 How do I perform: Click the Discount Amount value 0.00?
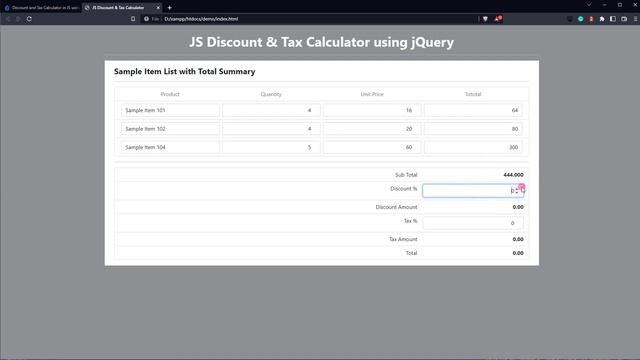(518, 207)
